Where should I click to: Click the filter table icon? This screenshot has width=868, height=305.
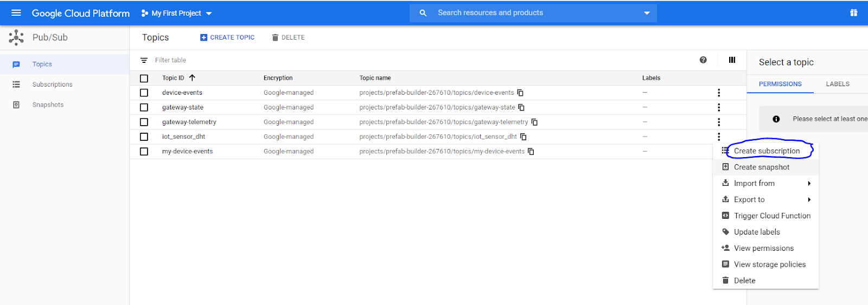click(x=144, y=60)
